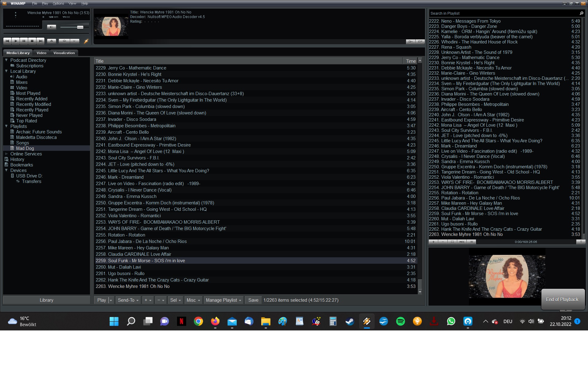Mute audio with speaker button
The width and height of the screenshot is (588, 380).
(51, 27)
